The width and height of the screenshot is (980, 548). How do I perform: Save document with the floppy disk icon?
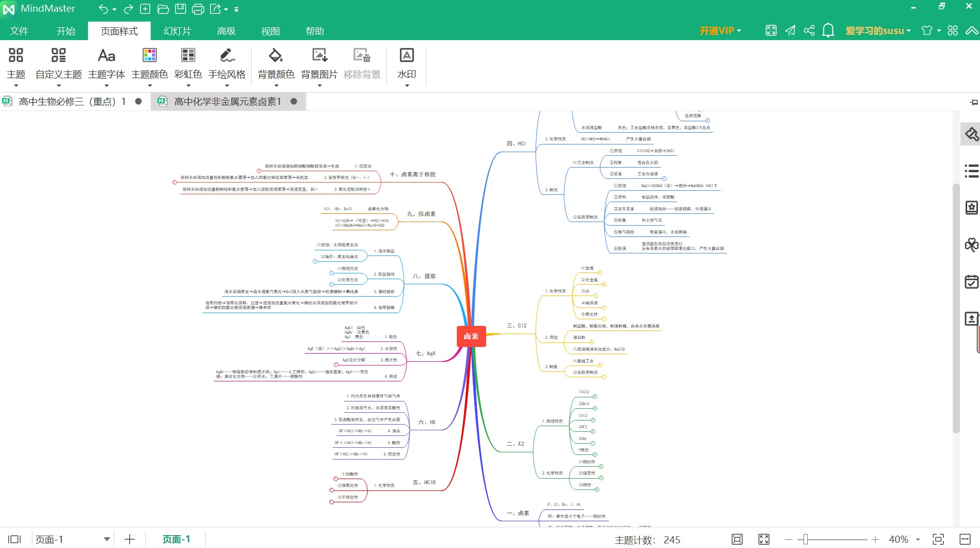click(x=180, y=9)
